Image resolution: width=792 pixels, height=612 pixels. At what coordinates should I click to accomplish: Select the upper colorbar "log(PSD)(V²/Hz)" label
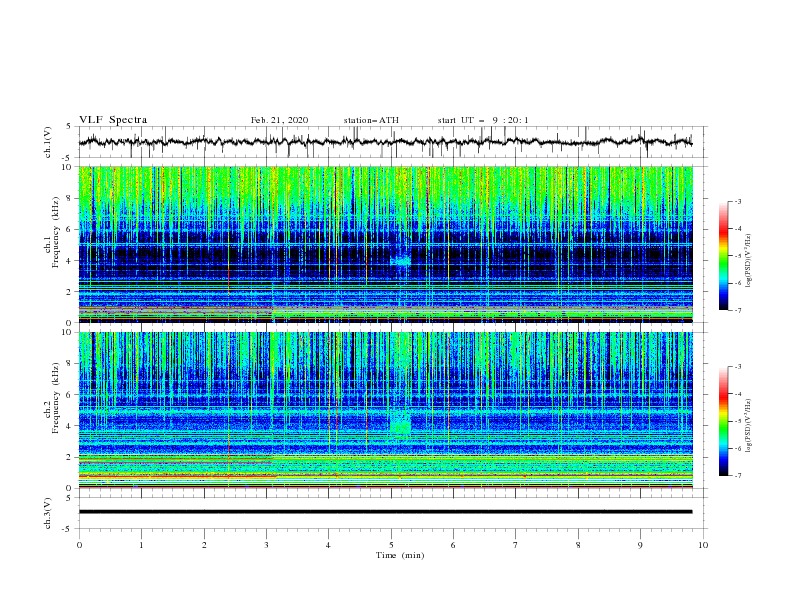tap(748, 261)
